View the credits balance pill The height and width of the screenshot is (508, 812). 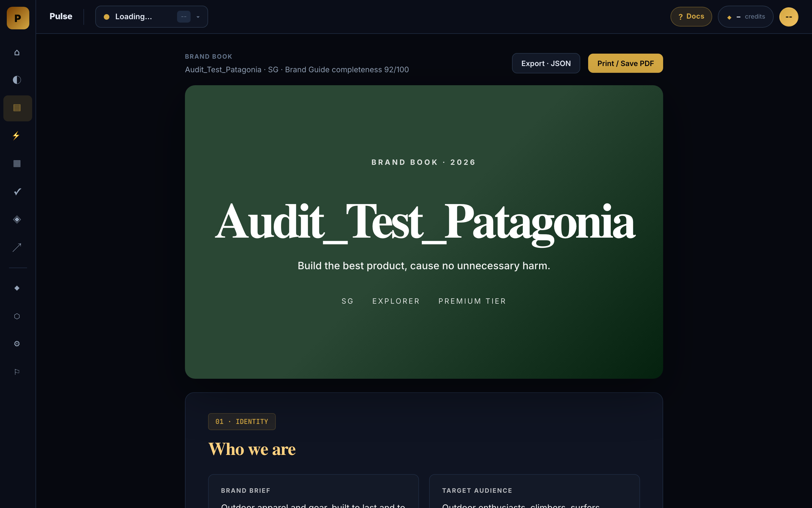[745, 16]
